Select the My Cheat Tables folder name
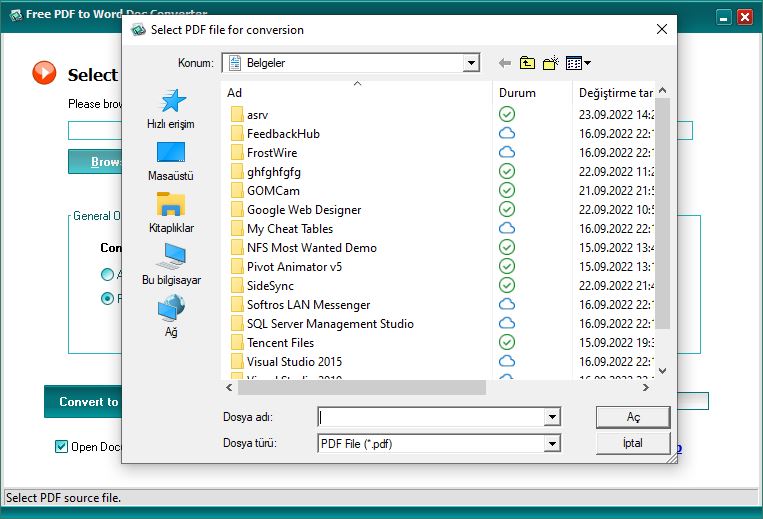This screenshot has width=763, height=519. (290, 229)
